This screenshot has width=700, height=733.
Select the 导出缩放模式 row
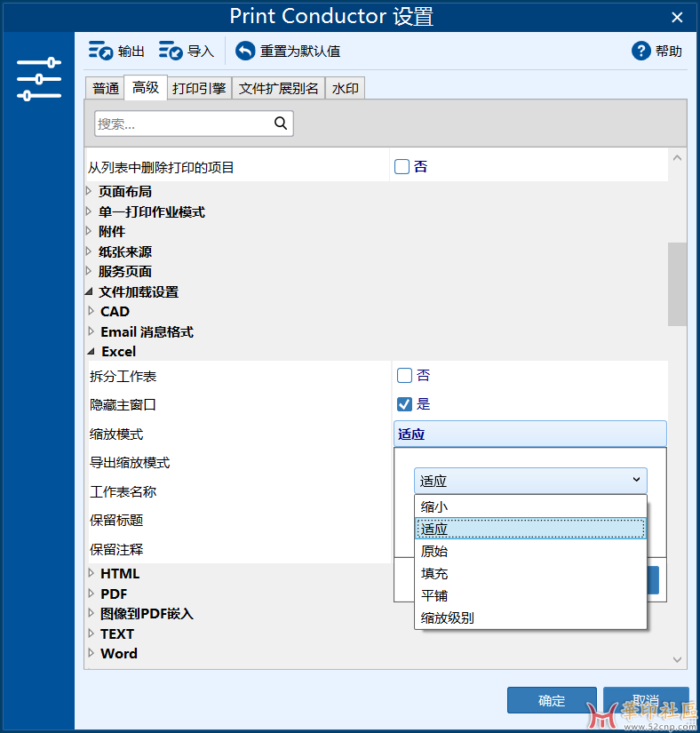pos(240,463)
